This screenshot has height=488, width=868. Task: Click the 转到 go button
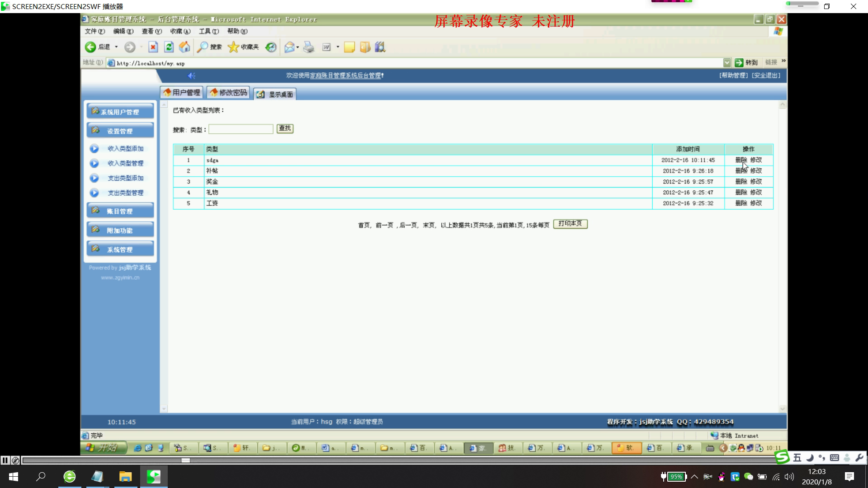click(x=746, y=63)
